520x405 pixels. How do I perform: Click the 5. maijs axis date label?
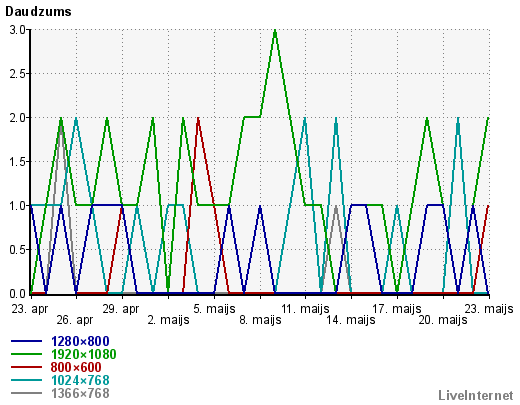pos(214,309)
